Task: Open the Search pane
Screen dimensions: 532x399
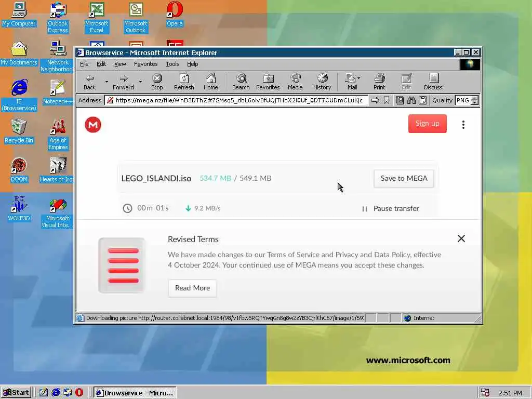Action: (x=241, y=82)
